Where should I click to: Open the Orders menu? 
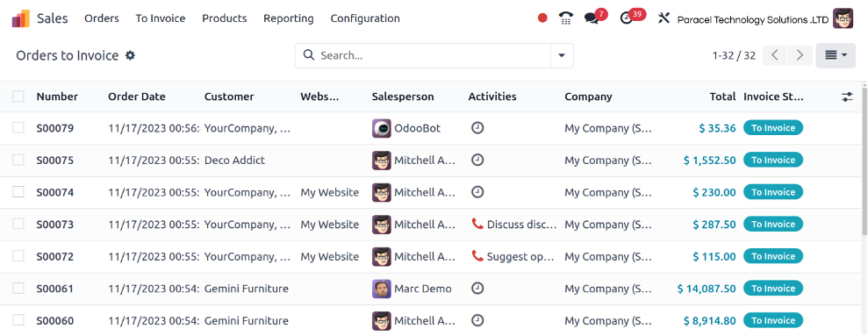coord(102,18)
